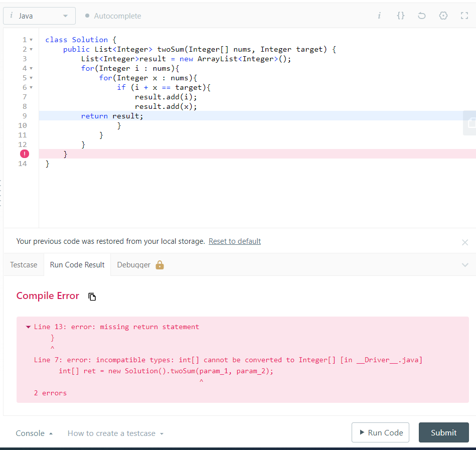This screenshot has height=450, width=476.
Task: Collapse code fold arrow on line 6
Action: tap(31, 87)
